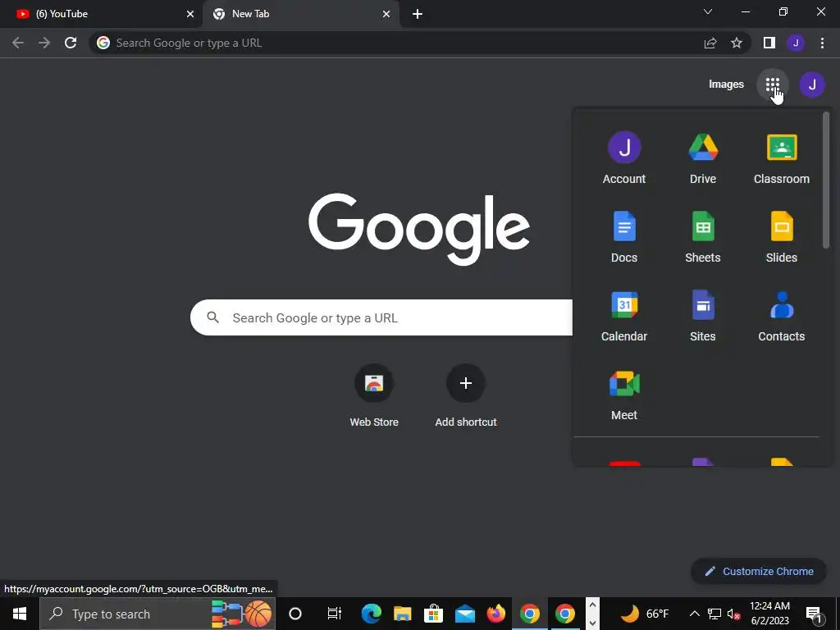Screen dimensions: 840x630
Task: Click the taskbar search box
Action: 157,614
